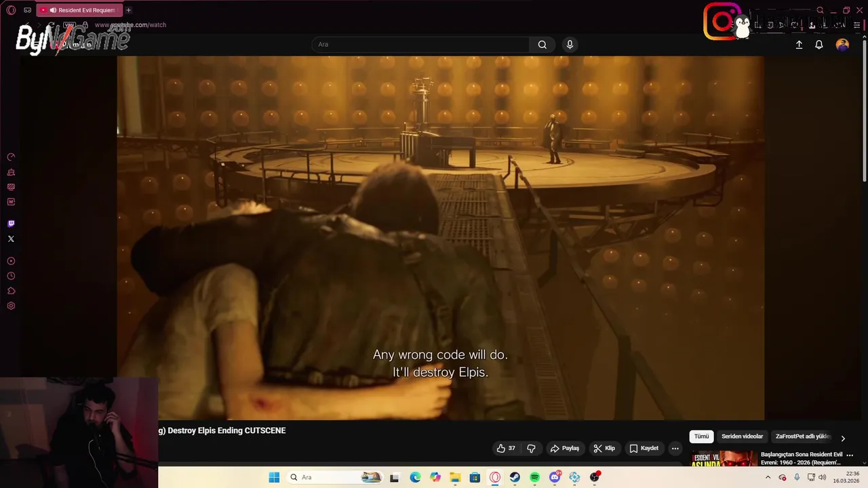Open YouTube notifications bell

pos(819,45)
